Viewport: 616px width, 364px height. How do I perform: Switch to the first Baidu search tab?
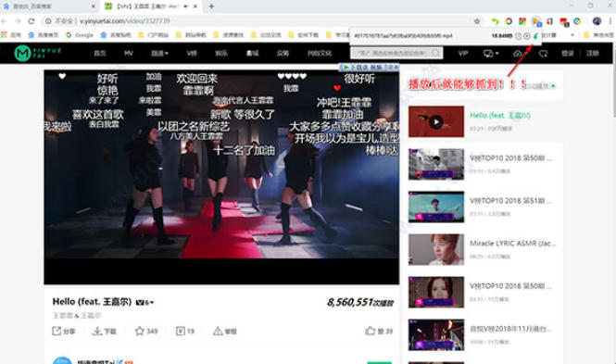pos(49,6)
